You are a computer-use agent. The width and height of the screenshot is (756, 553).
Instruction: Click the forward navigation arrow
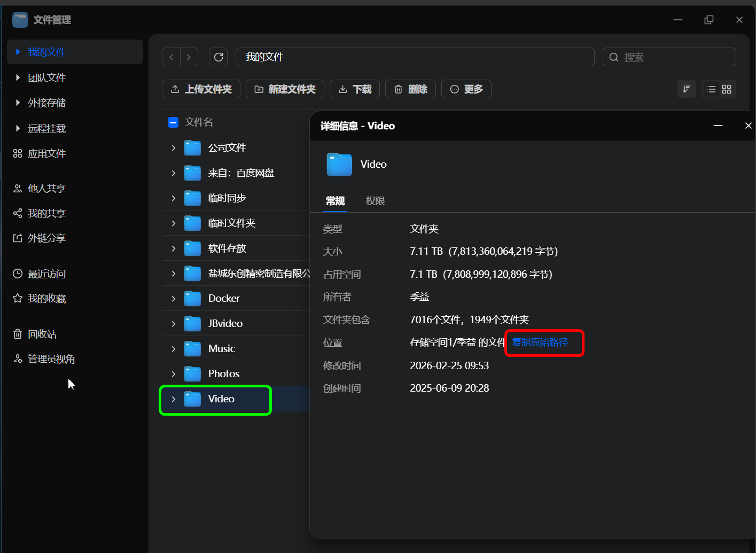pos(189,57)
